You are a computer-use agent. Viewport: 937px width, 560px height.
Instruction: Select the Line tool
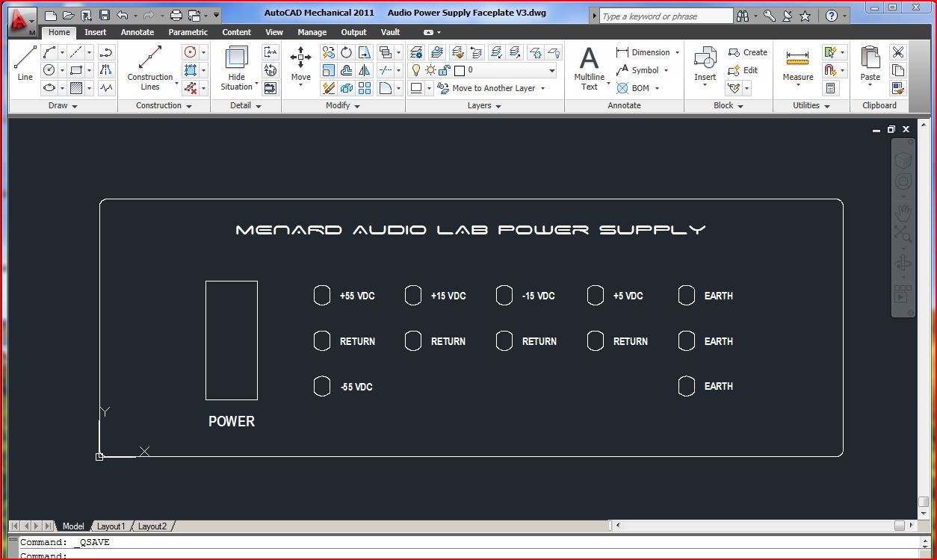[24, 58]
